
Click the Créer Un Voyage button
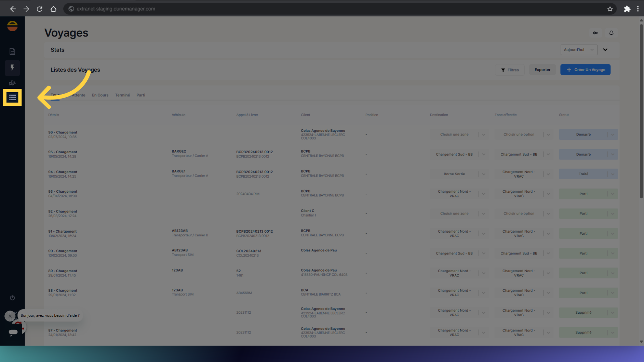click(585, 70)
